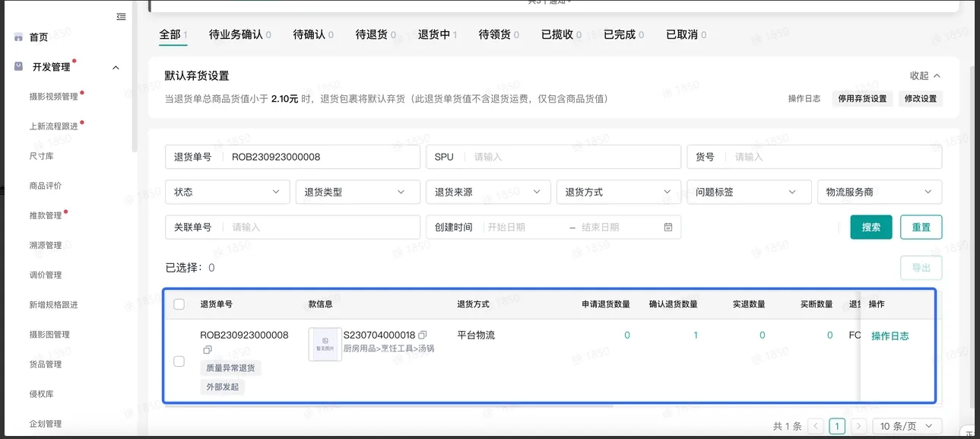Screen dimensions: 980x439
Task: Switch to the 待领货 tab
Action: click(x=500, y=34)
